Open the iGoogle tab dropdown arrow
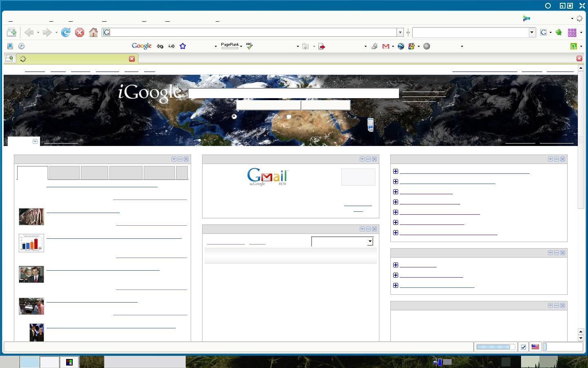The width and height of the screenshot is (588, 368). tap(35, 141)
